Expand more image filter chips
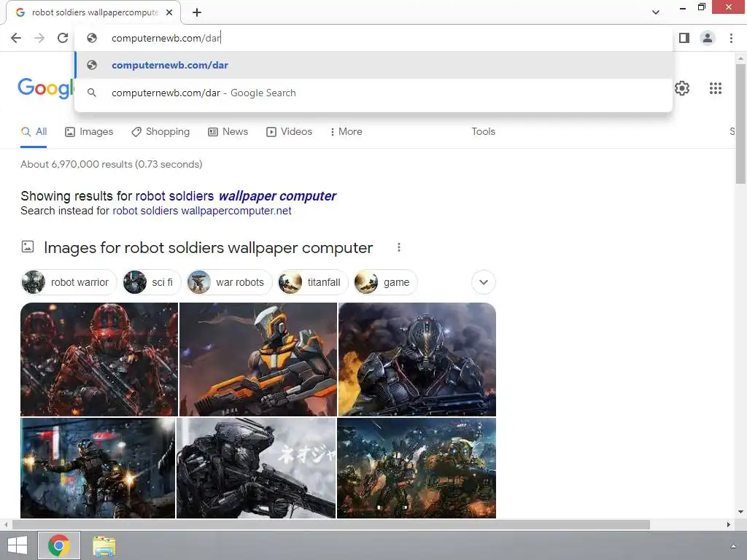747x560 pixels. [x=484, y=282]
